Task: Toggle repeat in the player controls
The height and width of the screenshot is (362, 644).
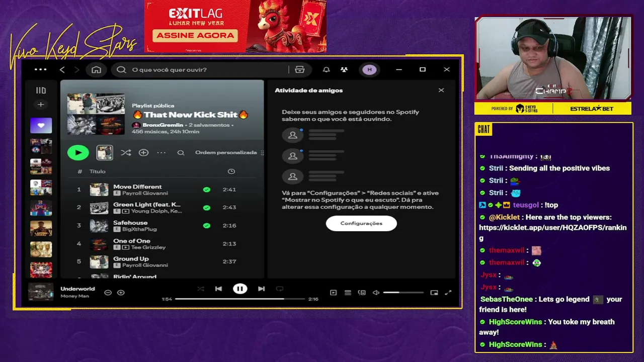Action: (x=280, y=289)
